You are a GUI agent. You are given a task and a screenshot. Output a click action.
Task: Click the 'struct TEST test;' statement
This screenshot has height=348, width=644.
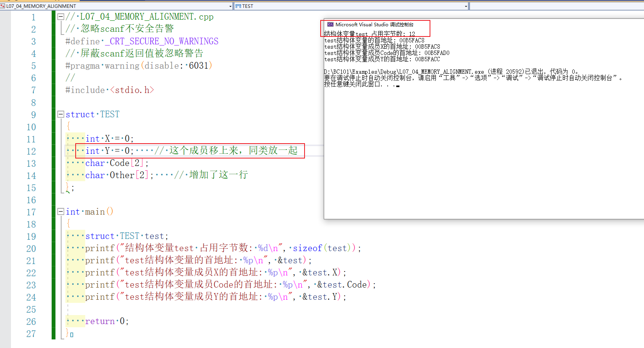click(x=127, y=236)
